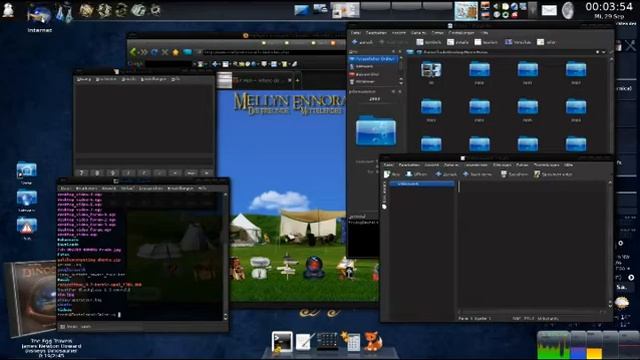Viewport: 640px width, 360px height.
Task: Click the browser's green back arrow
Action: 133,52
